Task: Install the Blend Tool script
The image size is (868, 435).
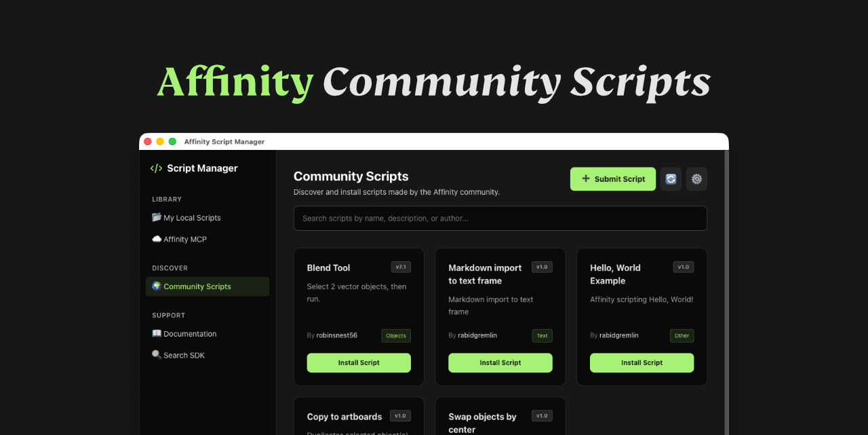Action: tap(359, 362)
